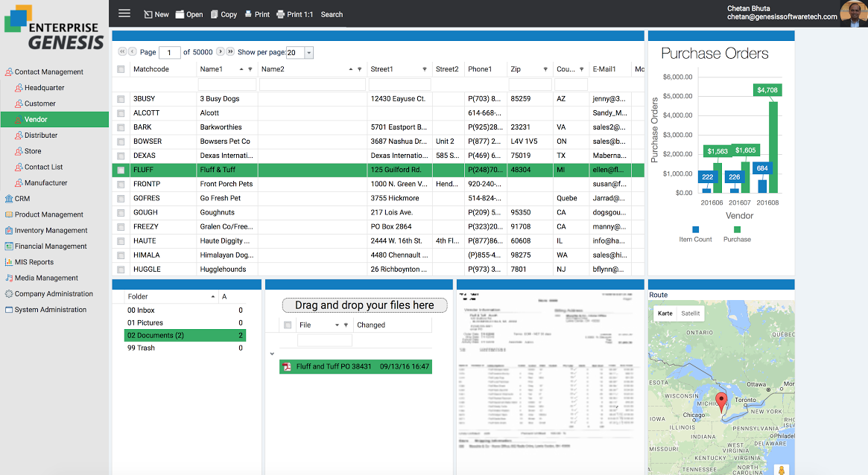Click the Print 1:1 printer icon

coord(280,14)
